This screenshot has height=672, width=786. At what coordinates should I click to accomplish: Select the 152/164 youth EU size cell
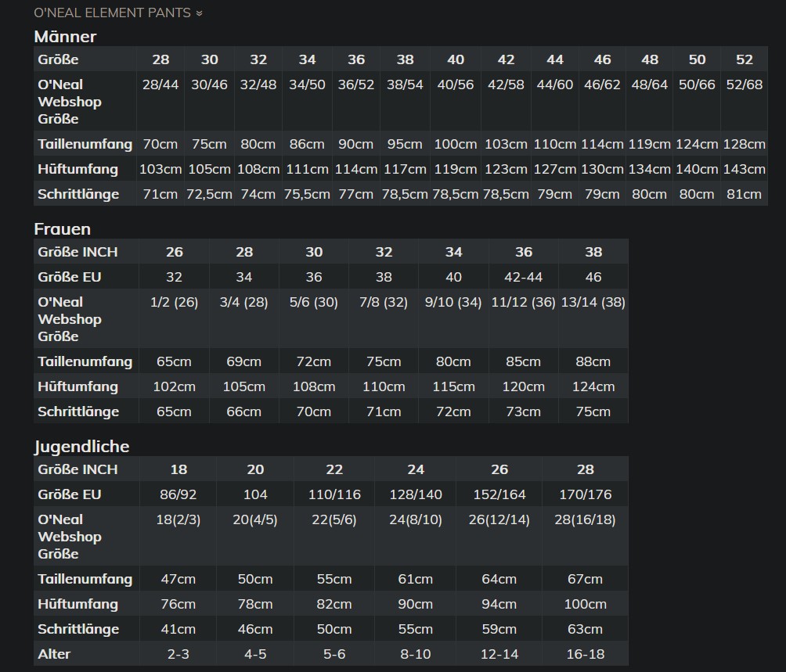click(499, 494)
